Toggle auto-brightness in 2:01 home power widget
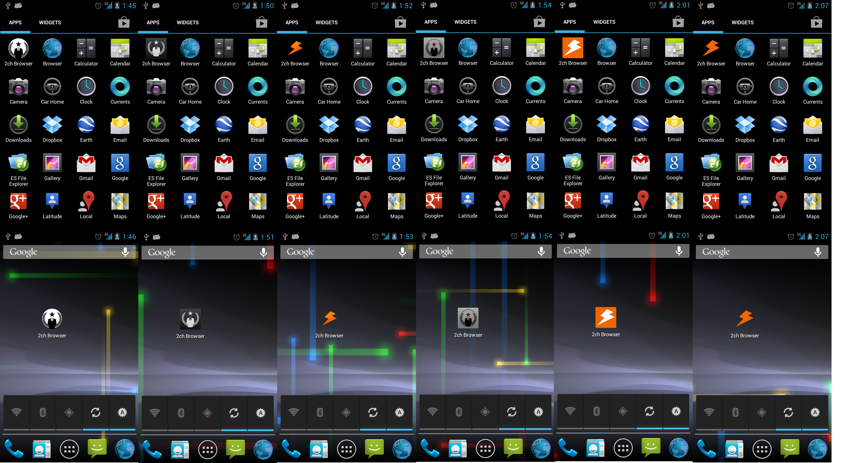868x463 pixels. pyautogui.click(x=676, y=411)
